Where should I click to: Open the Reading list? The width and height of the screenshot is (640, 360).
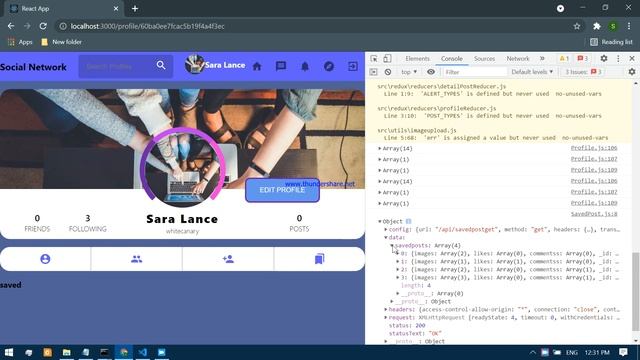611,42
